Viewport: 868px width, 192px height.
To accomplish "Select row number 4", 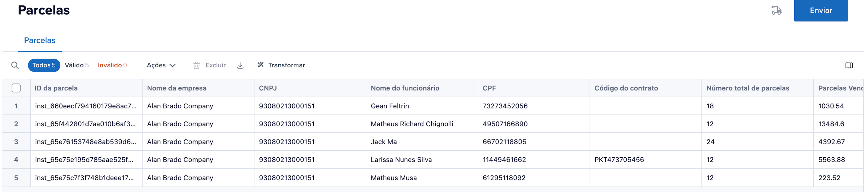I will (x=16, y=160).
